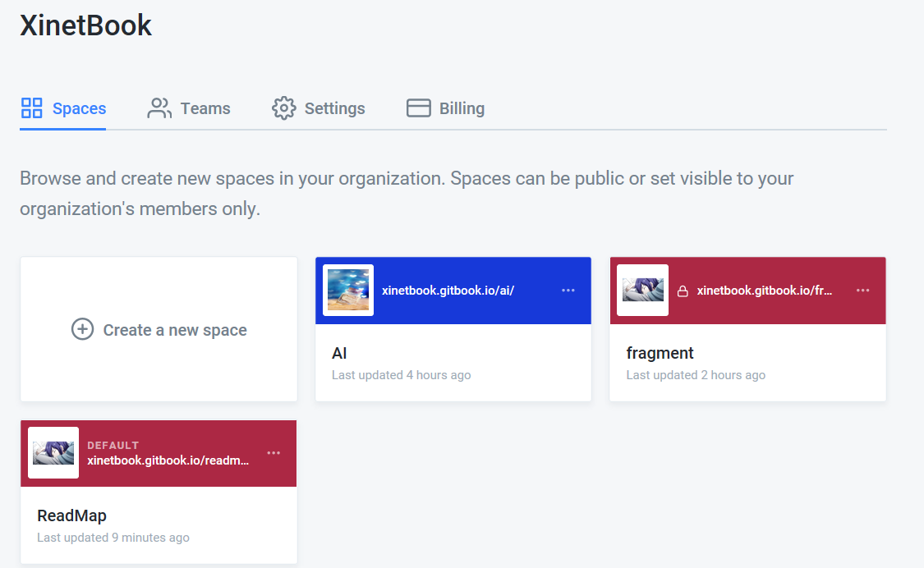Expand the ReadMap space more options
Screen dimensions: 924x568
coord(274,453)
